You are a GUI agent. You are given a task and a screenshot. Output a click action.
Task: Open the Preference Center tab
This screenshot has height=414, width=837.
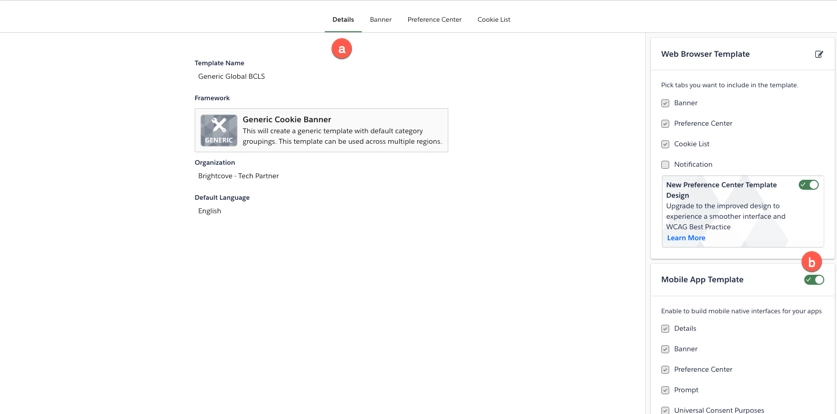434,20
